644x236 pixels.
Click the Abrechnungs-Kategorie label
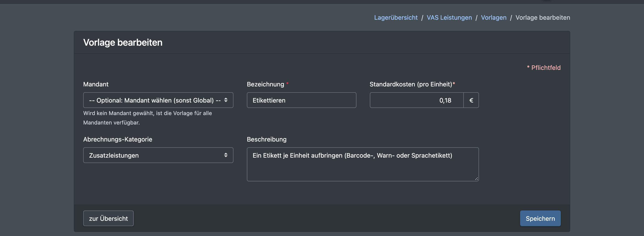[x=118, y=139]
